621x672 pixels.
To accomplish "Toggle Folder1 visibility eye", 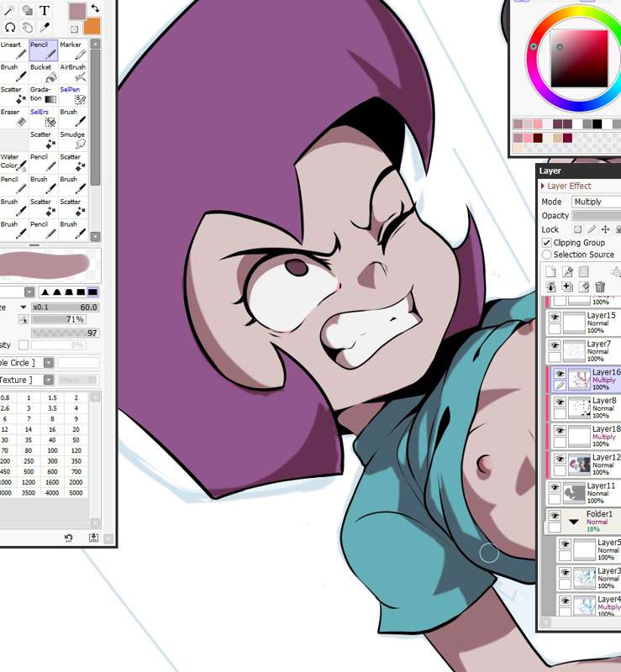I will pyautogui.click(x=555, y=516).
